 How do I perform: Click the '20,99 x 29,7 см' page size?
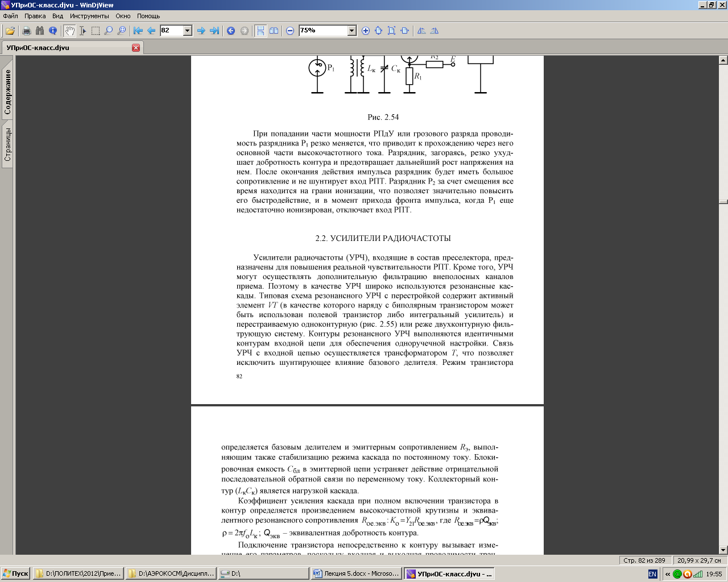click(x=699, y=560)
